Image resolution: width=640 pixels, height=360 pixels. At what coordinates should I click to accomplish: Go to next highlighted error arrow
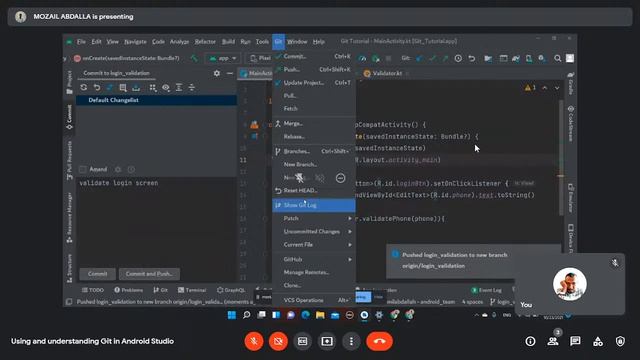[557, 88]
